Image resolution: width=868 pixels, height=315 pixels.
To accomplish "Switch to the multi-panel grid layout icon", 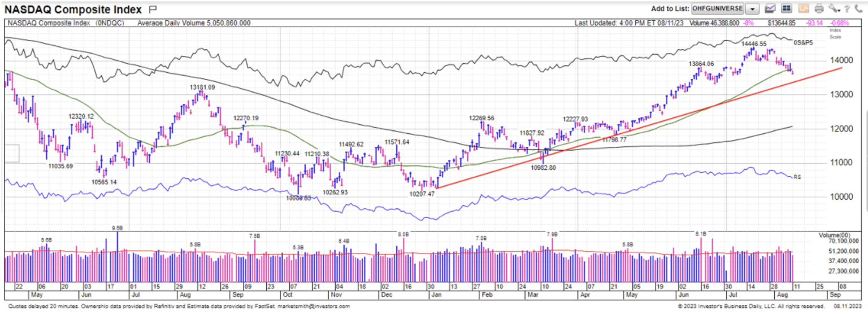I will 786,8.
